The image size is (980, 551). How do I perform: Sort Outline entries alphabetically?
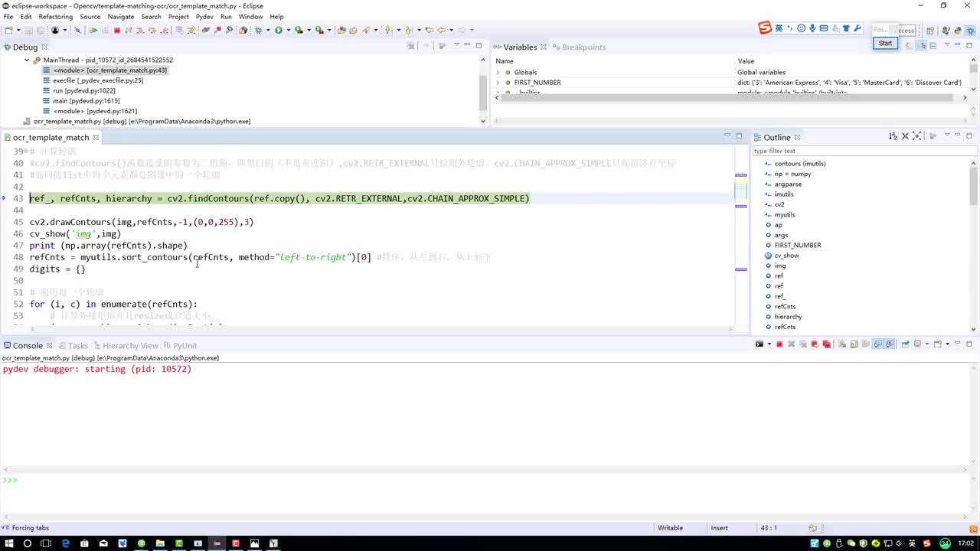click(893, 136)
